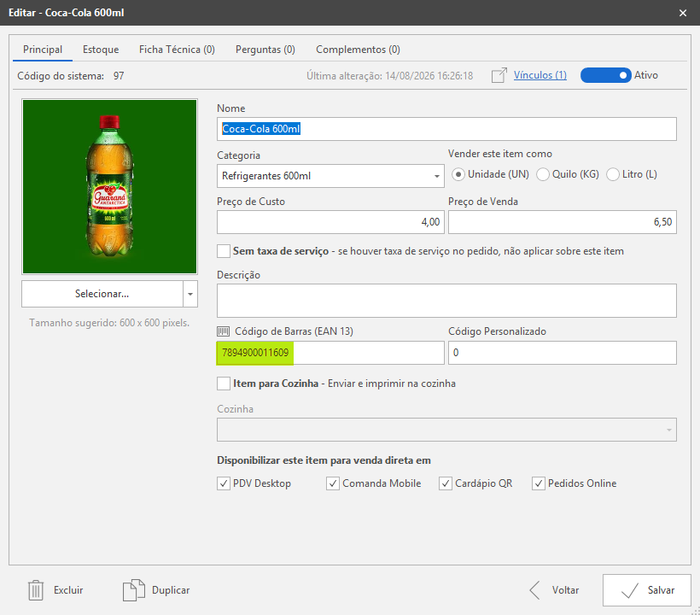Click the checkmark icon on Salvar
The width and height of the screenshot is (700, 615).
point(630,590)
